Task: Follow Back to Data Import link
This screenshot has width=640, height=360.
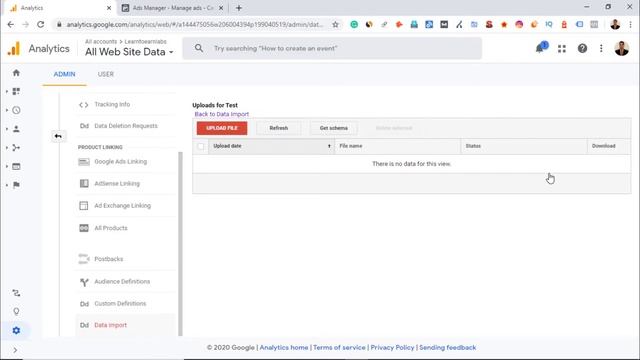Action: pyautogui.click(x=222, y=114)
